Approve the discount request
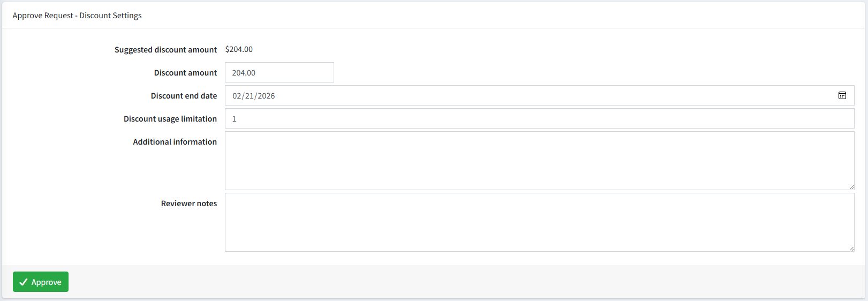This screenshot has width=868, height=301. click(x=41, y=282)
